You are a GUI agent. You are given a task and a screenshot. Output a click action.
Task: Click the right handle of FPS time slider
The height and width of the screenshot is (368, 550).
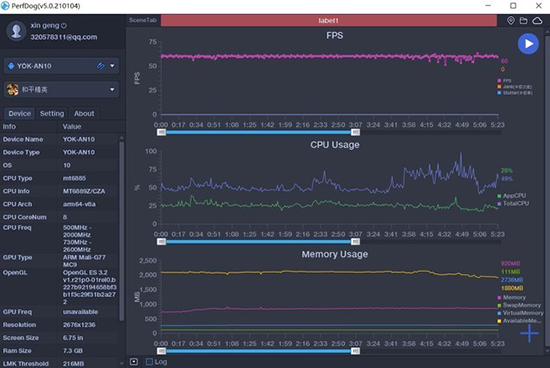coord(355,132)
